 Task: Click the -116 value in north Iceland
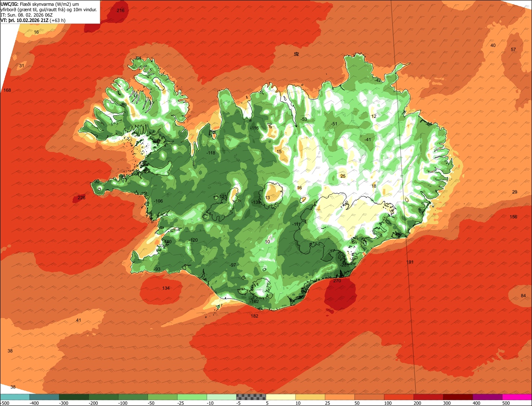[x=254, y=128]
